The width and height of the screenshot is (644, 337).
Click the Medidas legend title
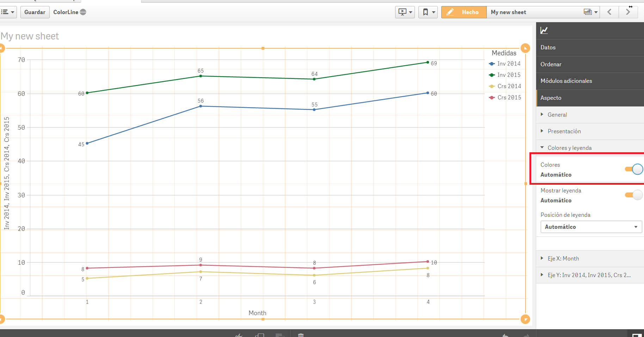pyautogui.click(x=504, y=53)
